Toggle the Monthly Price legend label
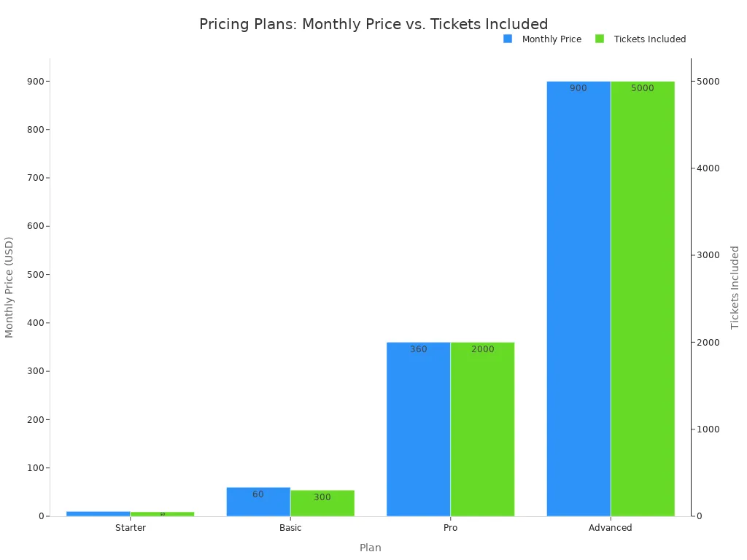The image size is (747, 560). point(551,39)
